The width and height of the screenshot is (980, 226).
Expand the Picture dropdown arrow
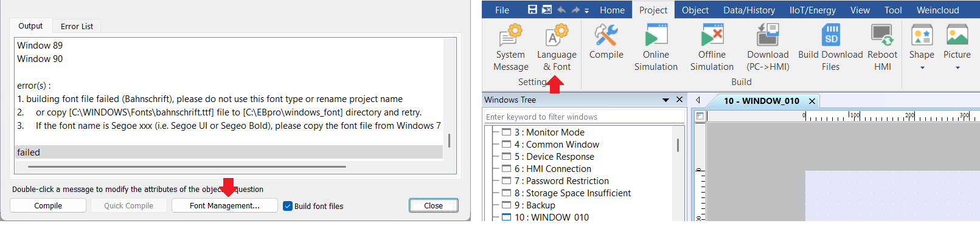point(957,67)
